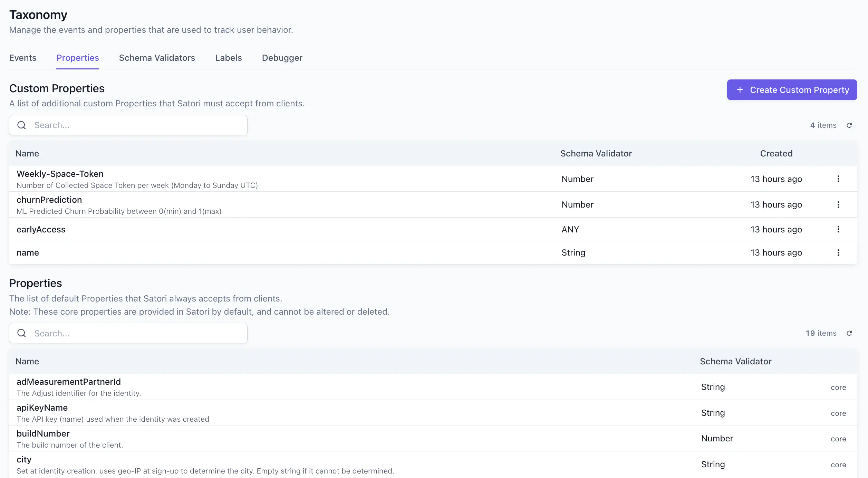
Task: Switch to the Events tab
Action: tap(23, 58)
